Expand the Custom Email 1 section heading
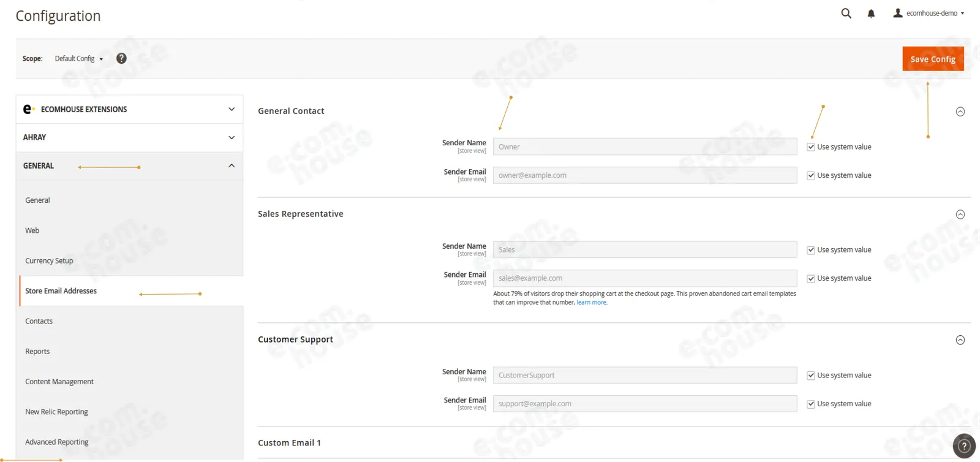The image size is (980, 462). (x=289, y=443)
